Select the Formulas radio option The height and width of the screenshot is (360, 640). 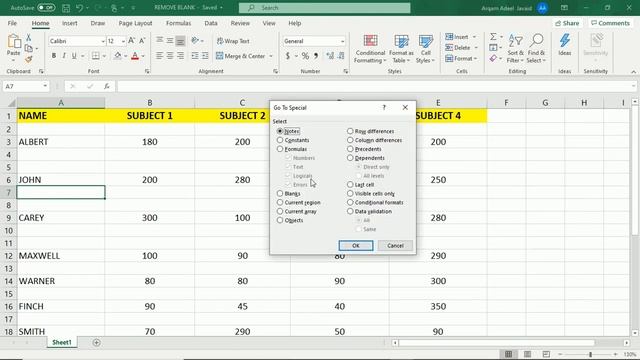coord(280,149)
